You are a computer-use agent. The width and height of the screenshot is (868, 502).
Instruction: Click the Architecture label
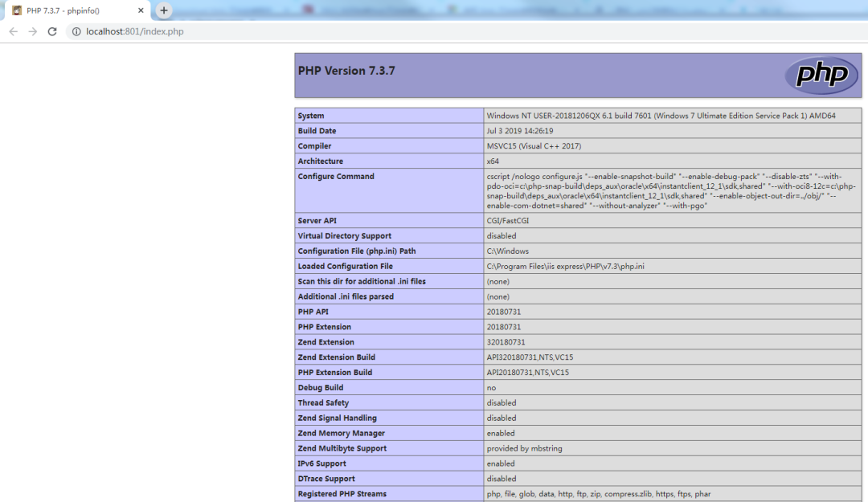coord(321,161)
